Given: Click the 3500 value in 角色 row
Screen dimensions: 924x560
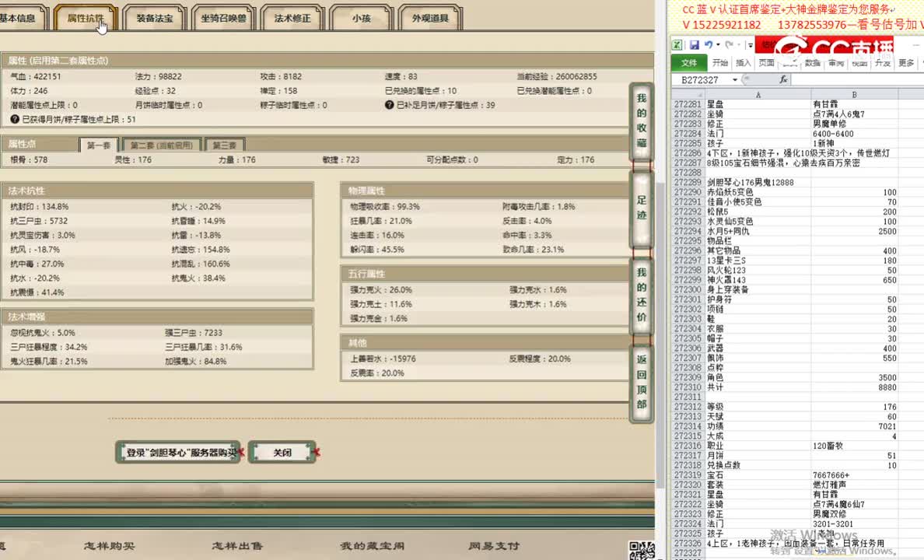Looking at the screenshot, I should point(855,377).
